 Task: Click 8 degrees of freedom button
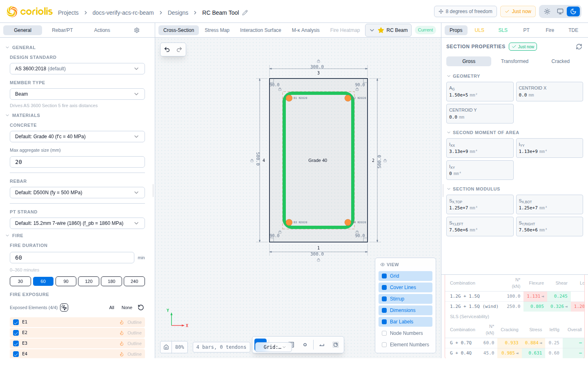465,11
